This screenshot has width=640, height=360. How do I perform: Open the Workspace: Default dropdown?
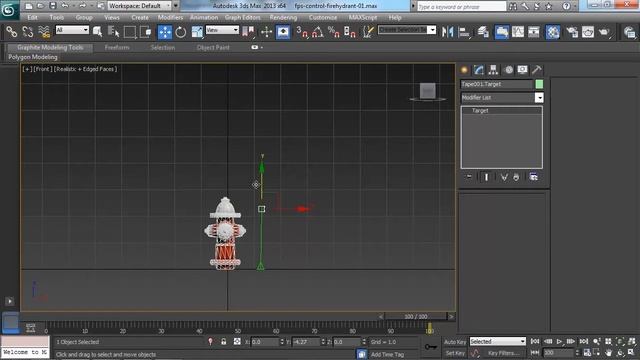(x=140, y=6)
